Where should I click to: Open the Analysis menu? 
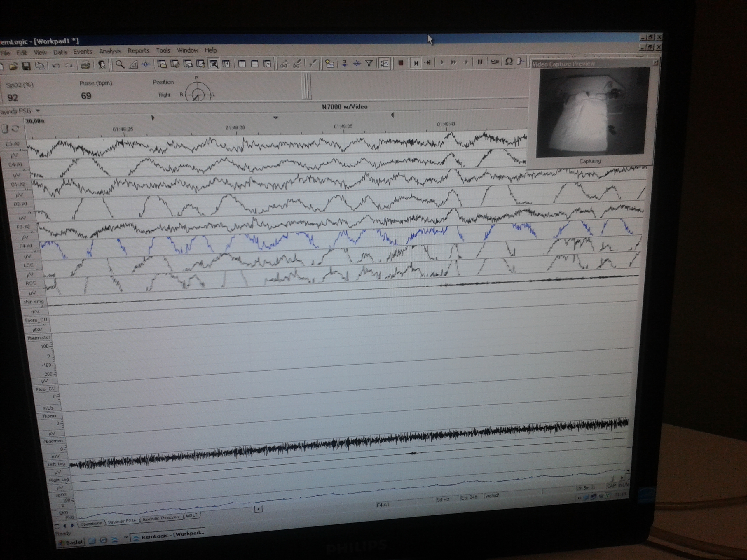(110, 51)
